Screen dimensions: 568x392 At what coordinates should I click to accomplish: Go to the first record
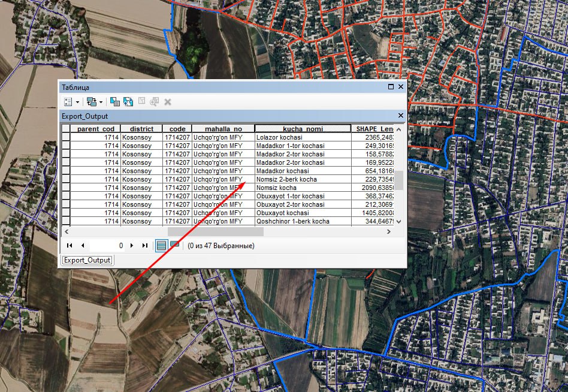coord(70,245)
